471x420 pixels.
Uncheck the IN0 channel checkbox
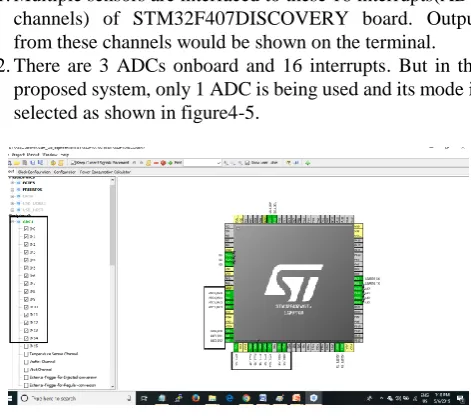click(26, 228)
